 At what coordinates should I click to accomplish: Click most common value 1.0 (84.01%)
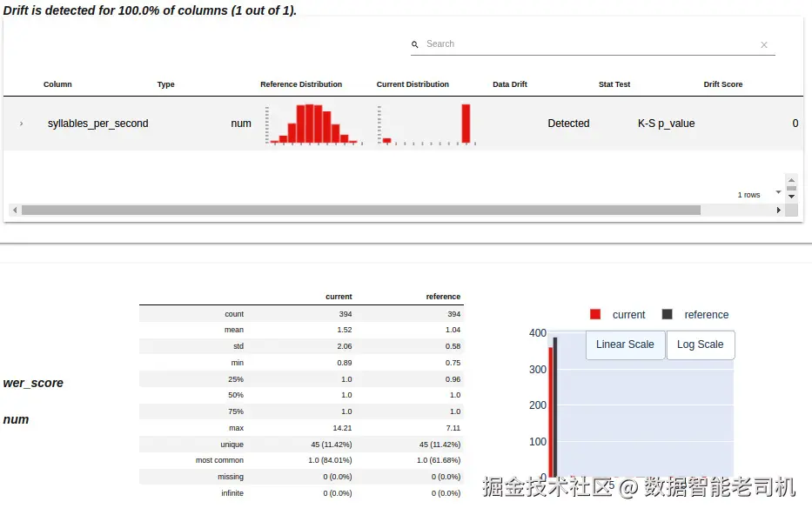pyautogui.click(x=330, y=460)
